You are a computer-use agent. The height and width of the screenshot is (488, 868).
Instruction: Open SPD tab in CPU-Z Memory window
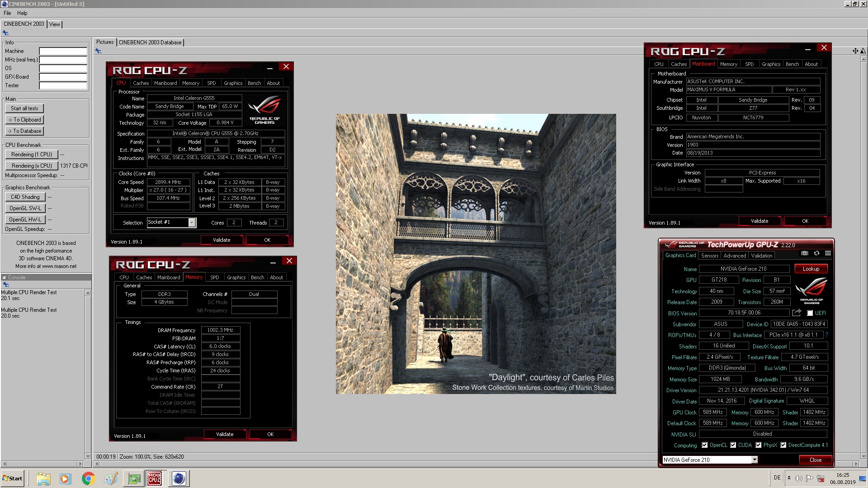coord(215,277)
